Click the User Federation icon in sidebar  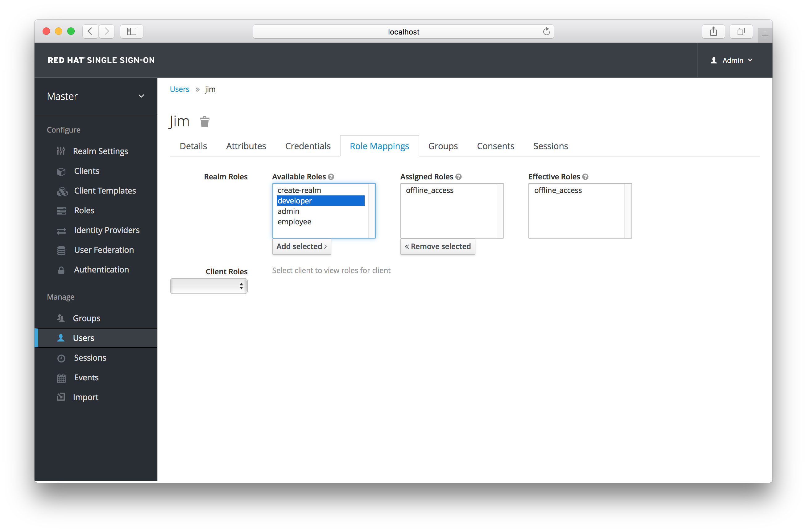(62, 250)
